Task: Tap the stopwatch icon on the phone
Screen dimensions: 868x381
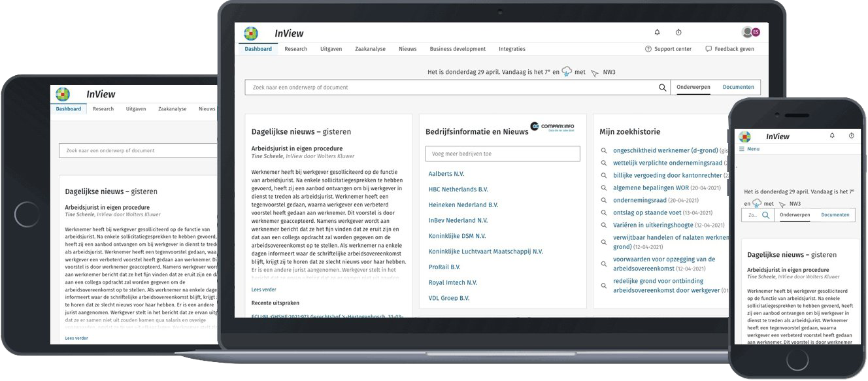Action: (x=851, y=136)
